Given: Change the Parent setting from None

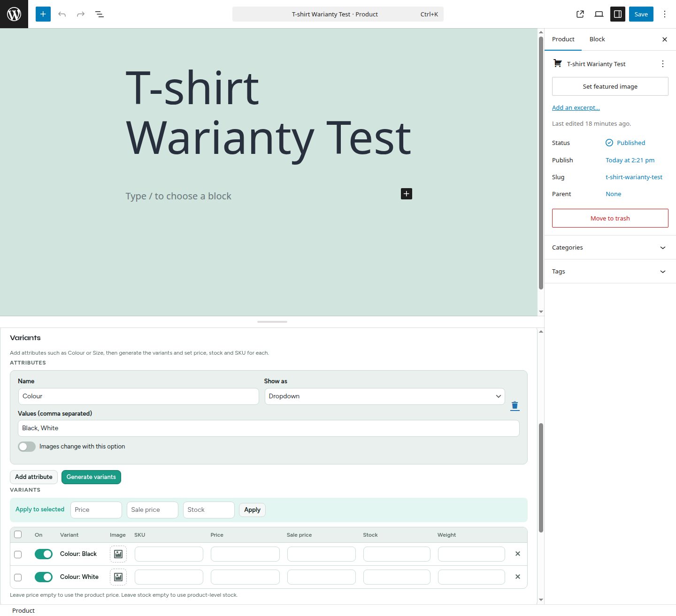Looking at the screenshot, I should (614, 194).
